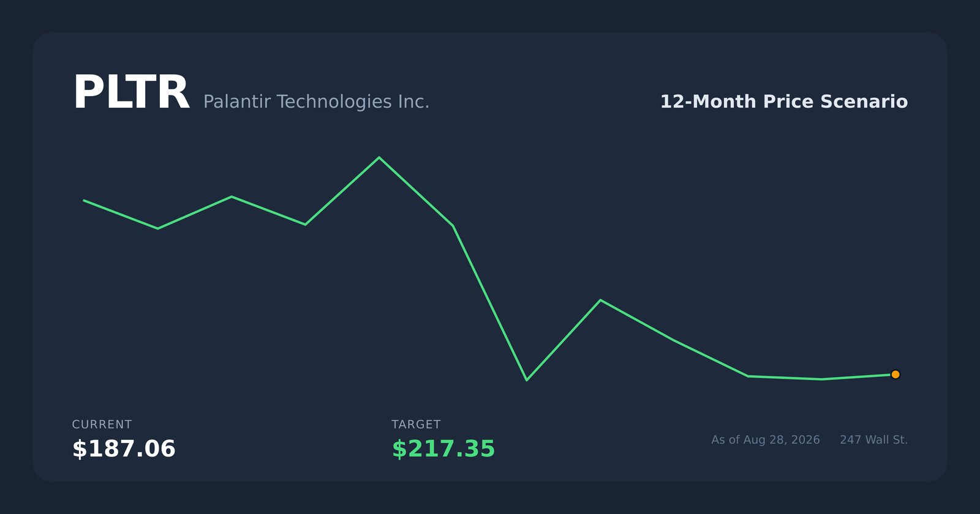Screen dimensions: 980x514
Task: Click the small peak before the highest peak
Action: pyautogui.click(x=232, y=197)
